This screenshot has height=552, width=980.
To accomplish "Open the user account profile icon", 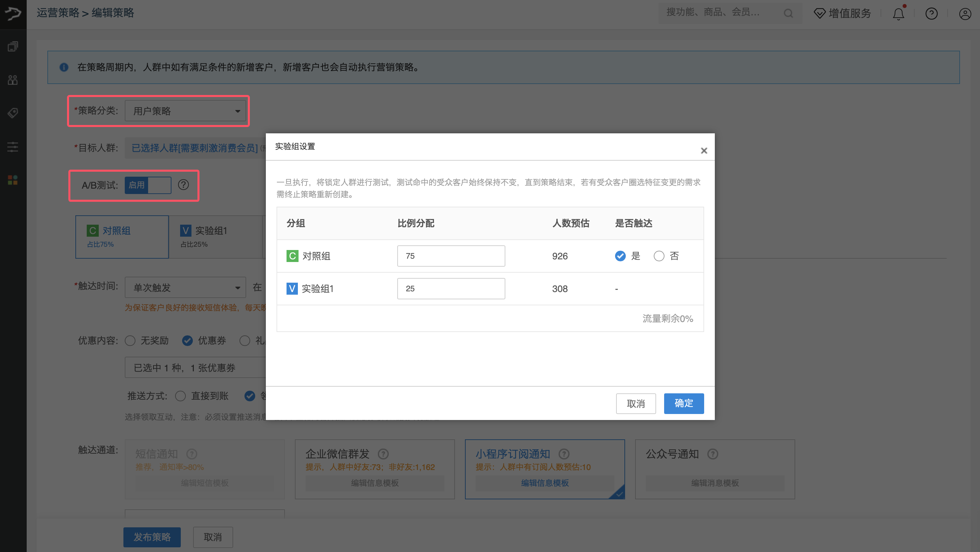I will click(965, 14).
